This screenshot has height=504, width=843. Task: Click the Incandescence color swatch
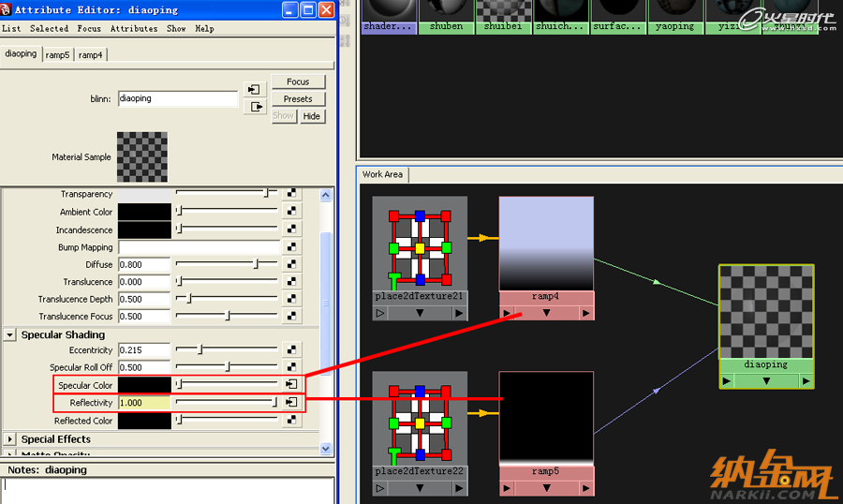coord(144,230)
